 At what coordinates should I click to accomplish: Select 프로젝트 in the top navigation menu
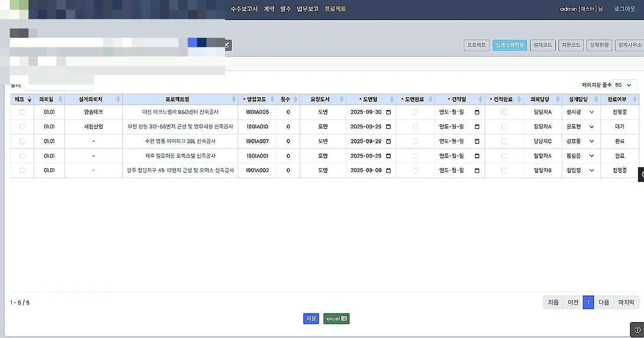pyautogui.click(x=335, y=8)
